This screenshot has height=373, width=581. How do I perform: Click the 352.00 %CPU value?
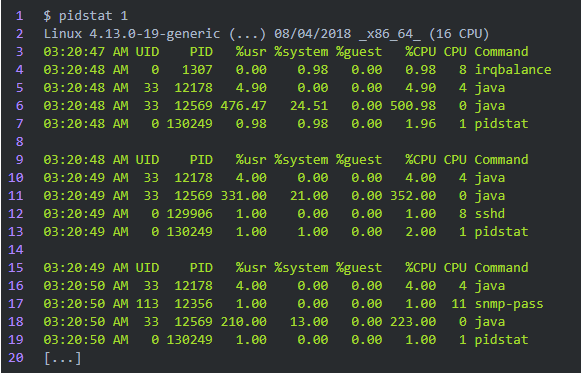pyautogui.click(x=413, y=196)
